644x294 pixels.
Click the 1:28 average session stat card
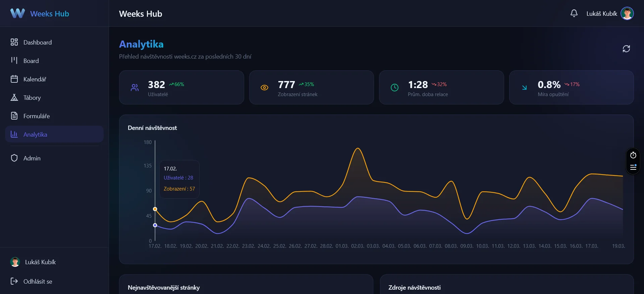tap(441, 87)
